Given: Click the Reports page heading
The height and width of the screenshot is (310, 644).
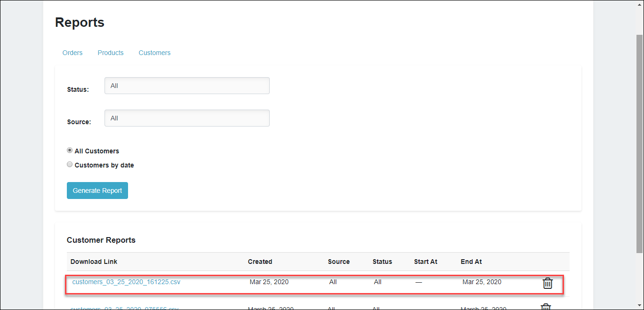Looking at the screenshot, I should (x=80, y=22).
